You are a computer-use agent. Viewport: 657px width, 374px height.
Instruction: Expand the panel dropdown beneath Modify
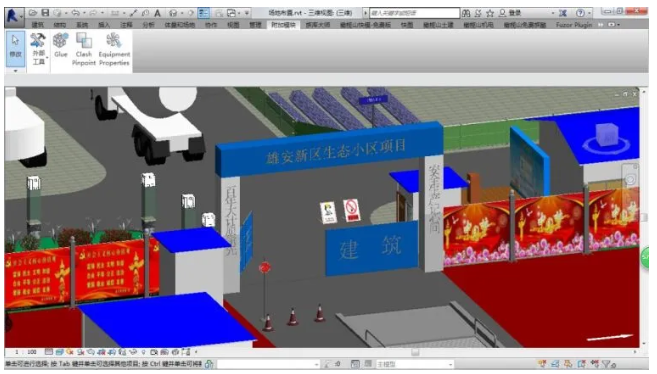16,71
